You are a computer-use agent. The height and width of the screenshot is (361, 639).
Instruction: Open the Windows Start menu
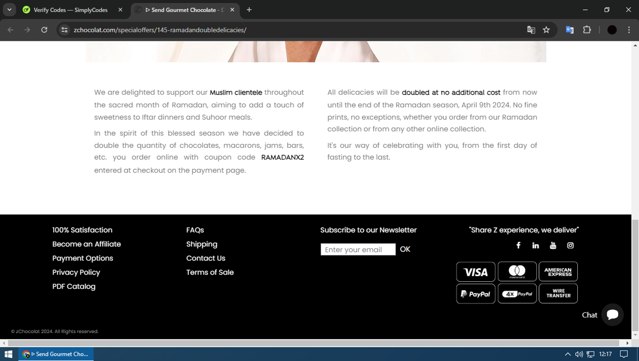[x=8, y=354]
